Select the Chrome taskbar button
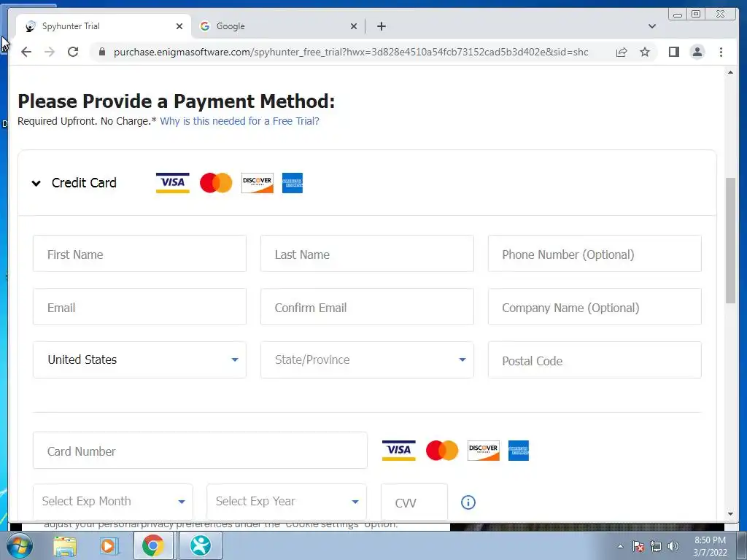The image size is (747, 560). 152,545
